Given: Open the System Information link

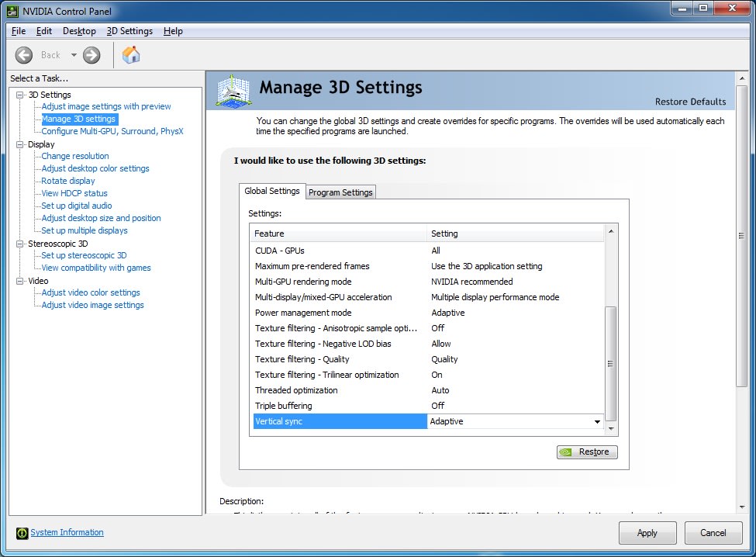Looking at the screenshot, I should [x=67, y=532].
